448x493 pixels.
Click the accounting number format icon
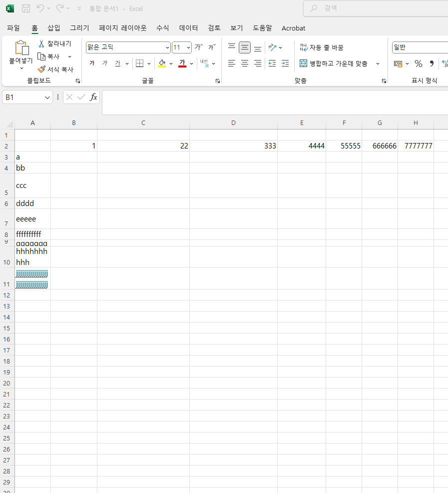(398, 64)
